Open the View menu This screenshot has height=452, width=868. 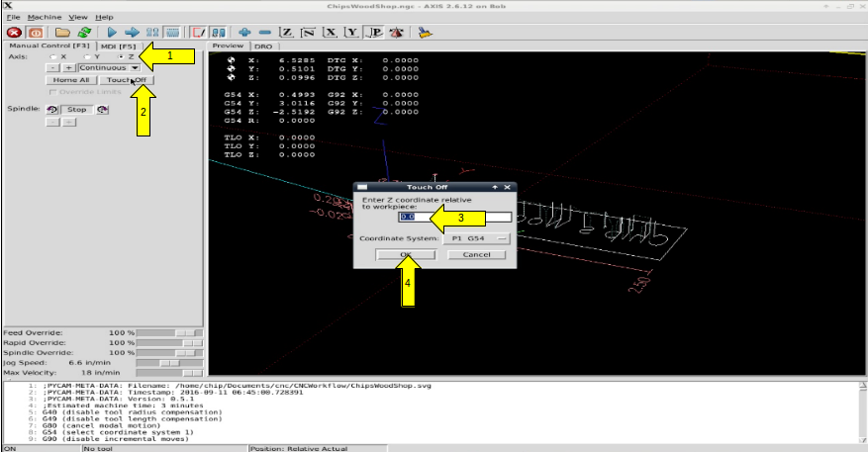pyautogui.click(x=78, y=17)
